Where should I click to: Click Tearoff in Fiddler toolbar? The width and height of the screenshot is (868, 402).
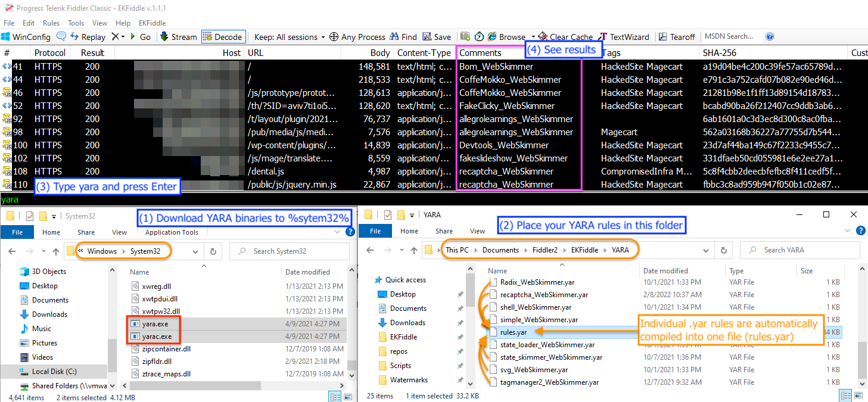coord(677,37)
